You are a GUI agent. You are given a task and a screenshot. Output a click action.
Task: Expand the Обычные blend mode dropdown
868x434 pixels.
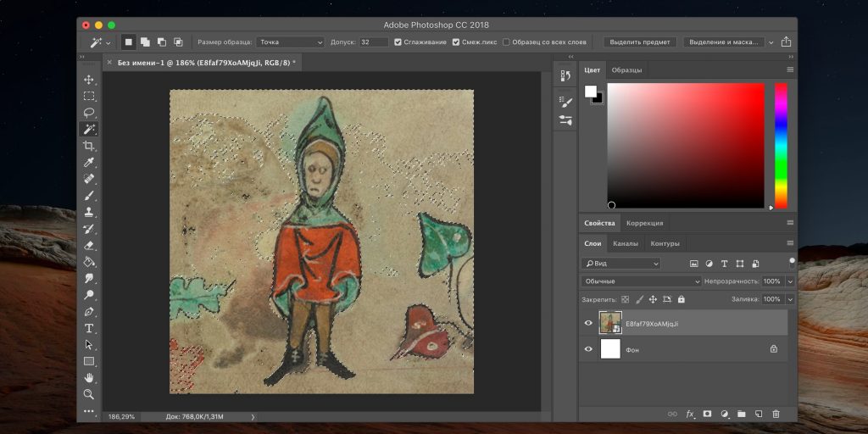click(x=642, y=281)
